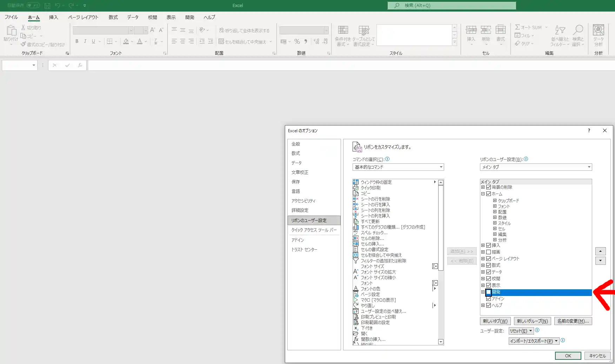Click the Paste (貼り付け) clipboard icon
The height and width of the screenshot is (364, 615).
pyautogui.click(x=11, y=31)
